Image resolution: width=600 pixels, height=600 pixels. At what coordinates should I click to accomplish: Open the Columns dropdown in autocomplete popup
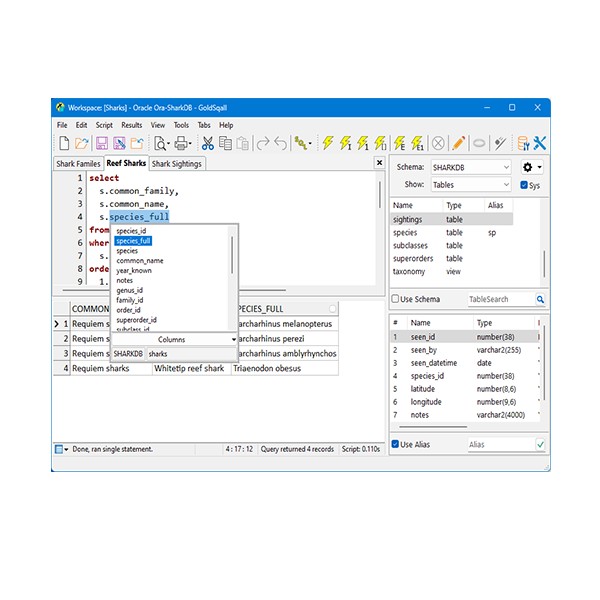pos(174,340)
